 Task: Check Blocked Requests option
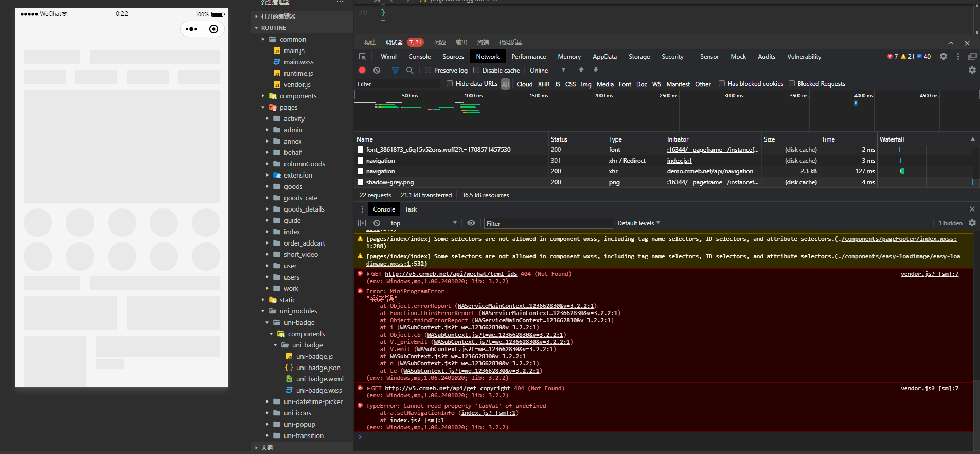coord(792,84)
